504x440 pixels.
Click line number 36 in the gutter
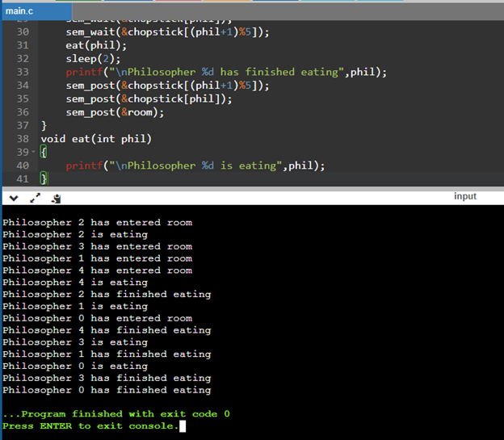pos(23,112)
